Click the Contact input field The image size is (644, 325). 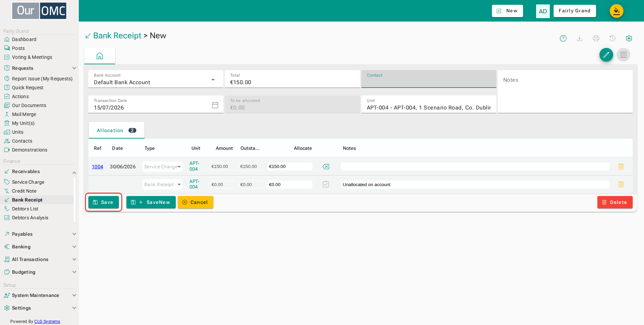(429, 79)
